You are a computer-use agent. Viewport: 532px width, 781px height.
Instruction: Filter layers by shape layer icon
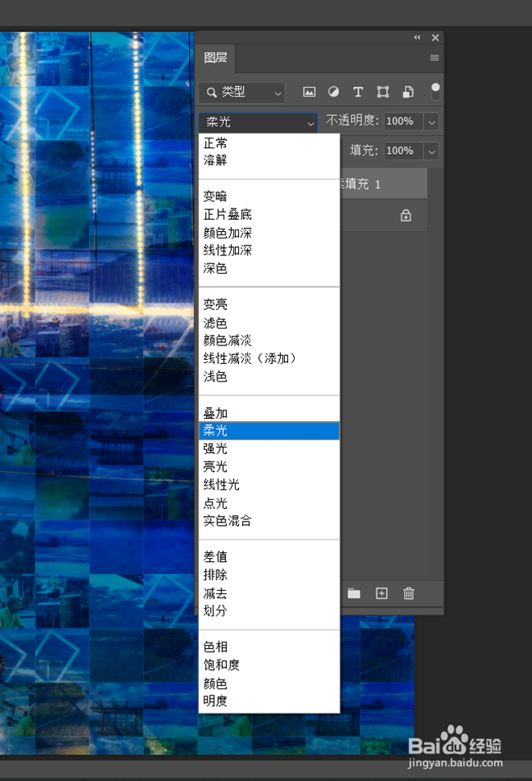click(x=382, y=92)
